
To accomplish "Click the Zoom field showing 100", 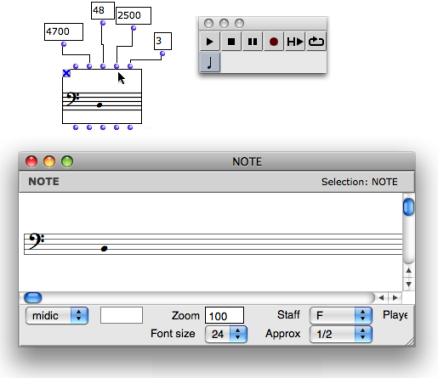I will 224,315.
